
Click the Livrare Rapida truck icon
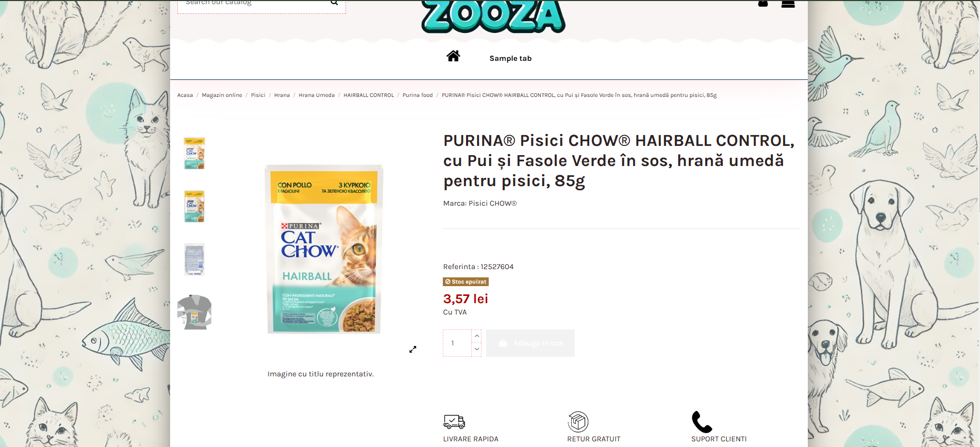[x=454, y=422]
